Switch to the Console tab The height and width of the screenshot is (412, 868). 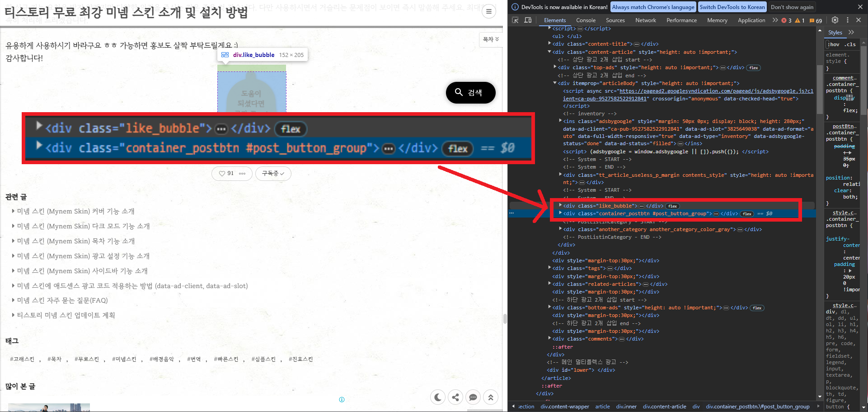586,20
